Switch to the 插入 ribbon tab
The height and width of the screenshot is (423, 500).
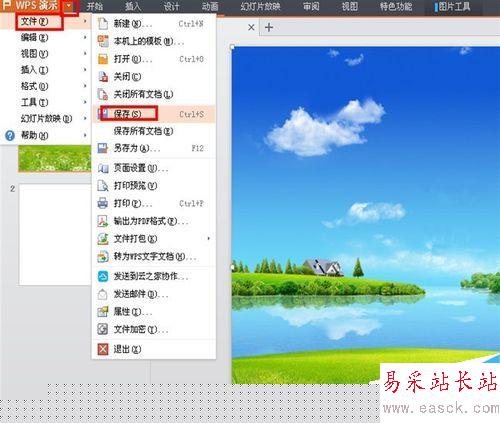coord(133,6)
